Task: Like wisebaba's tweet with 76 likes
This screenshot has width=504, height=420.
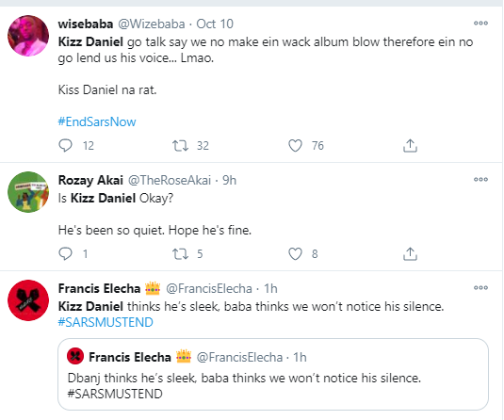Action: (x=295, y=146)
